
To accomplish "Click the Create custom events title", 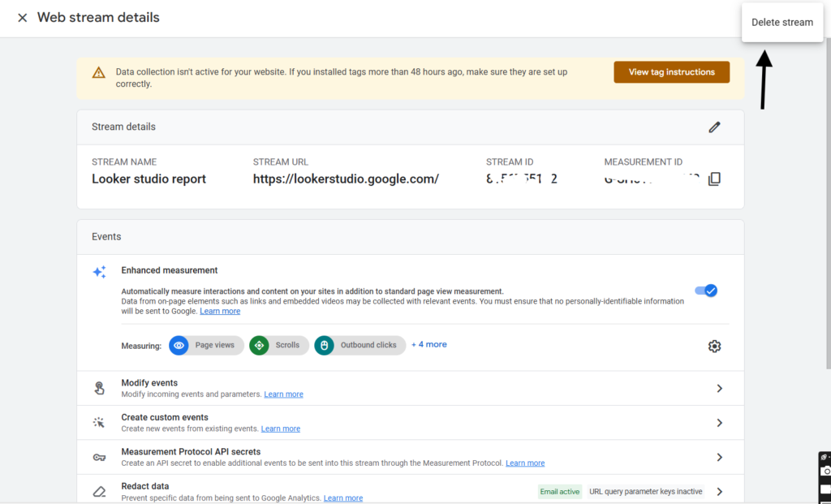I will click(x=165, y=417).
